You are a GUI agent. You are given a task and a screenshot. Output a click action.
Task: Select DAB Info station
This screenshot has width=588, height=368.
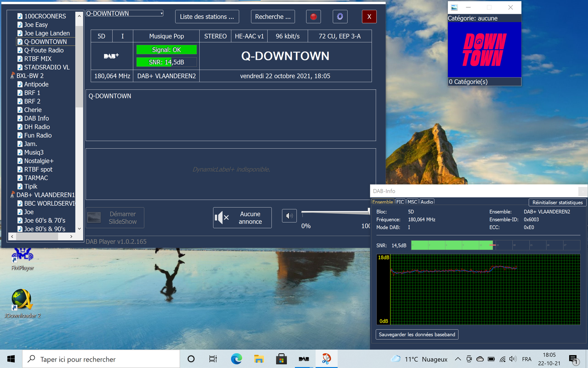(x=36, y=118)
